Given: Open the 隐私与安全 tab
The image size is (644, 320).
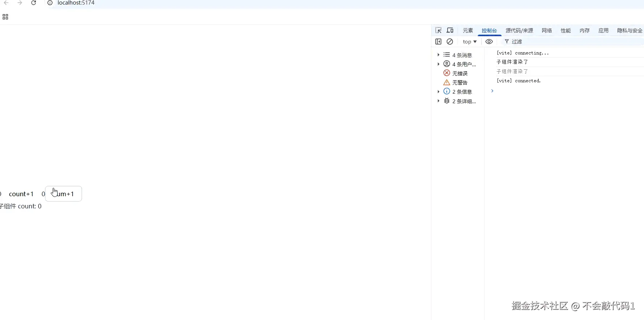Looking at the screenshot, I should (x=630, y=30).
